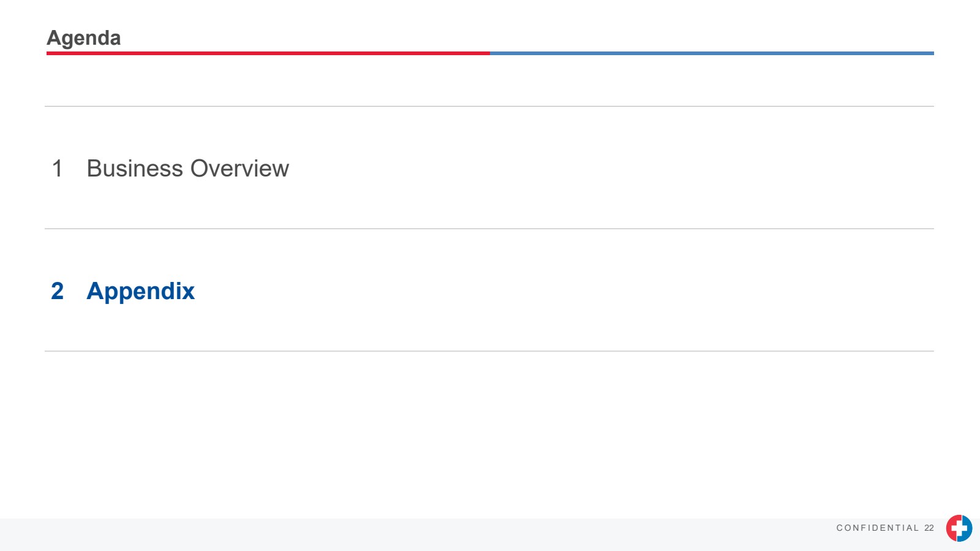Select the Agenda slide title
The image size is (980, 551).
[x=84, y=38]
